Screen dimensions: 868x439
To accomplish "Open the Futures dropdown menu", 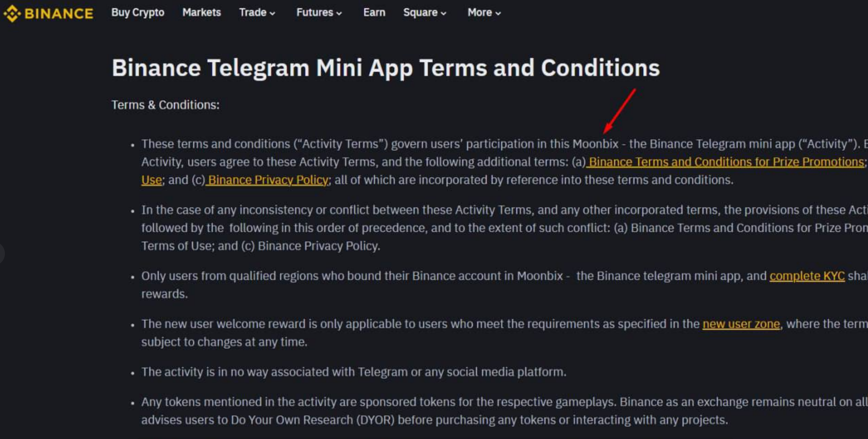I will click(317, 12).
